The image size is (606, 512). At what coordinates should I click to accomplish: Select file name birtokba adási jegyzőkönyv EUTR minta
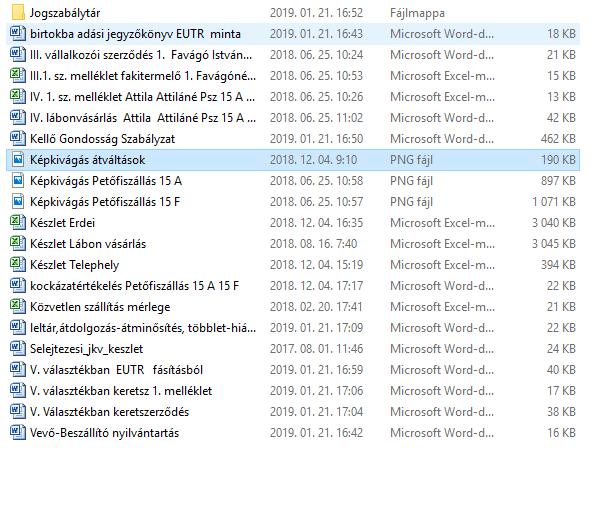click(135, 34)
